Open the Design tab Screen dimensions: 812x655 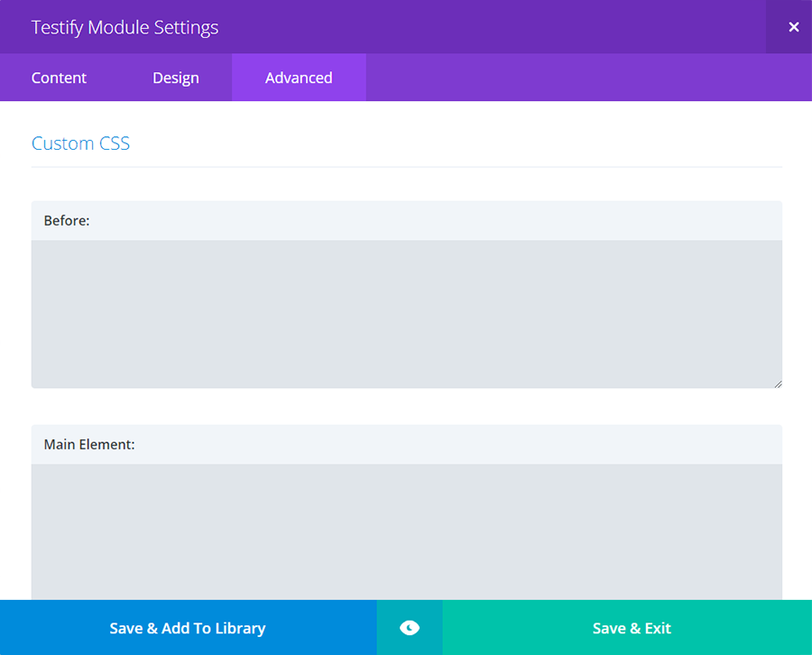coord(176,78)
